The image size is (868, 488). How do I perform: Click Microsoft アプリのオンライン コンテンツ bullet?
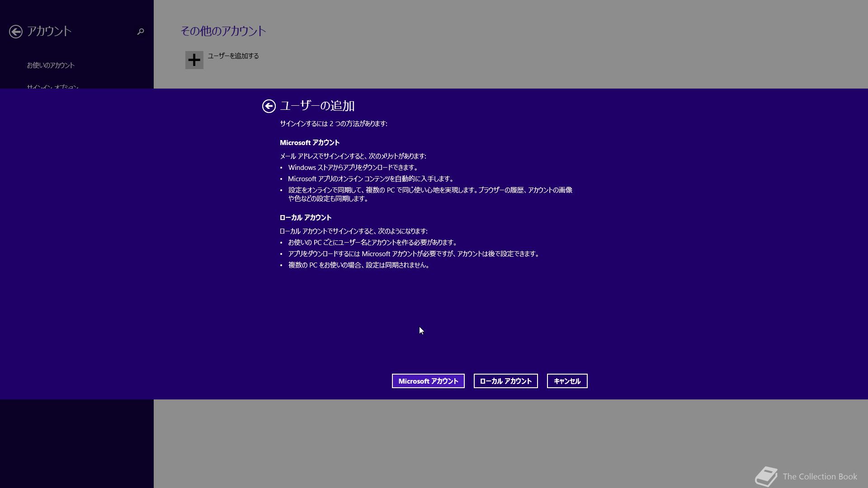point(371,178)
